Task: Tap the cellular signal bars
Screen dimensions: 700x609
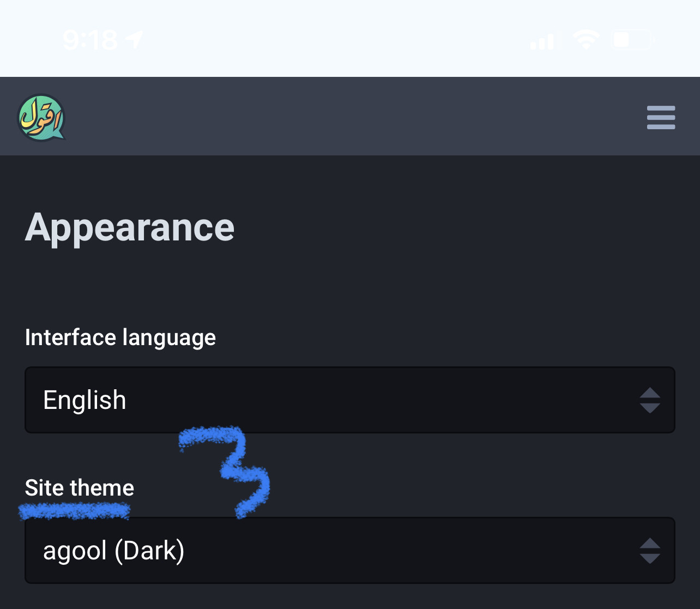Action: coord(543,41)
